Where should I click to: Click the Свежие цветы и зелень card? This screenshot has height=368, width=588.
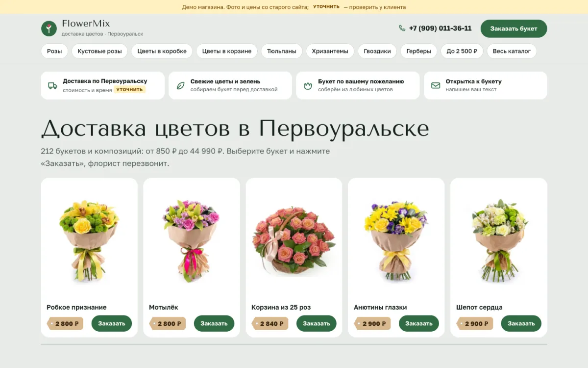[x=230, y=85]
